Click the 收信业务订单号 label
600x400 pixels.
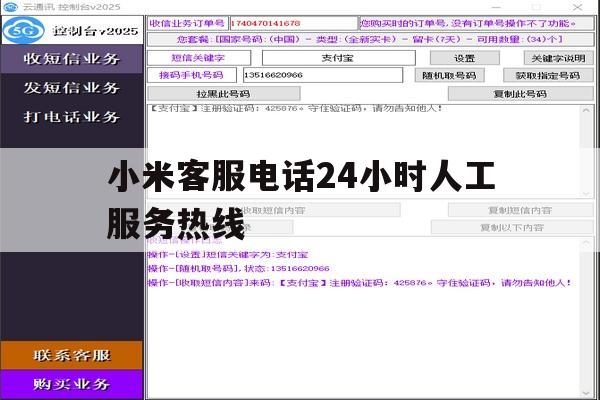pyautogui.click(x=188, y=23)
